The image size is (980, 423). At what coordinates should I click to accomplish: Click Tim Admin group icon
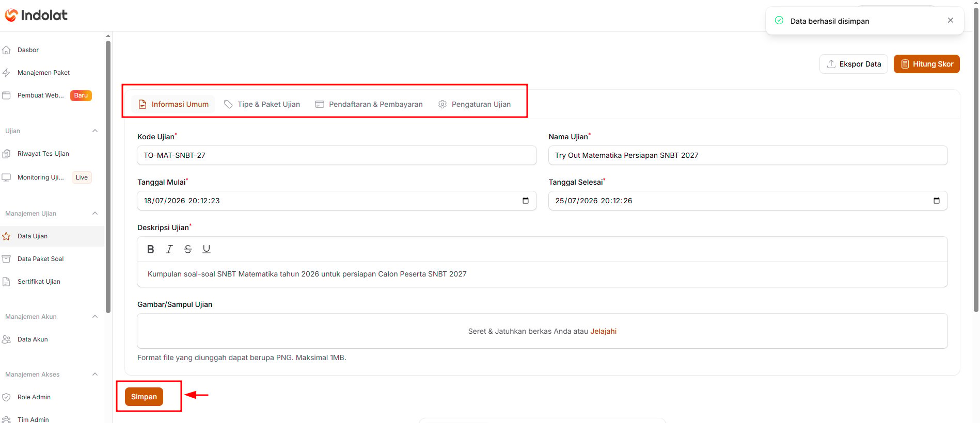(x=6, y=419)
